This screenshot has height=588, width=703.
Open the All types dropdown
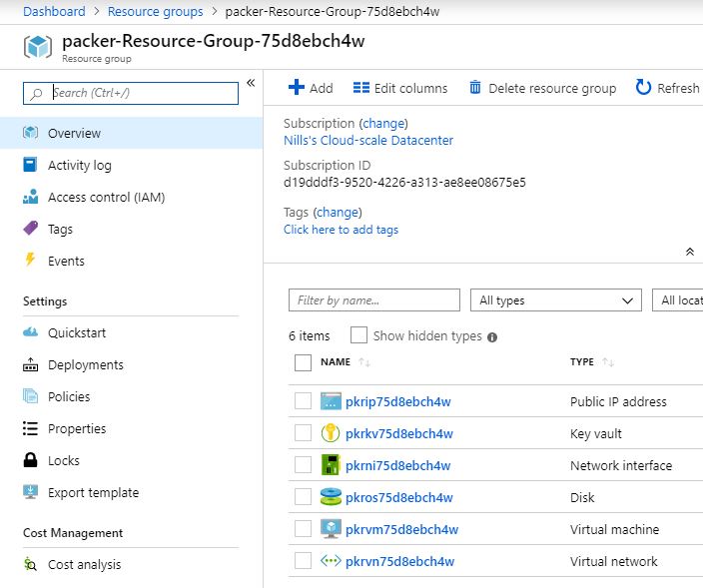(x=555, y=300)
